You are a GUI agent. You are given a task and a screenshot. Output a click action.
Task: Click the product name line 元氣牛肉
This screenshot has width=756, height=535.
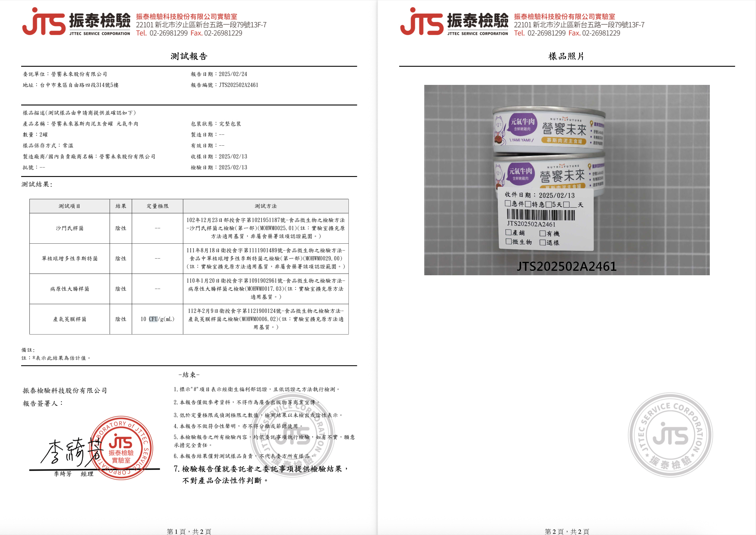[80, 124]
